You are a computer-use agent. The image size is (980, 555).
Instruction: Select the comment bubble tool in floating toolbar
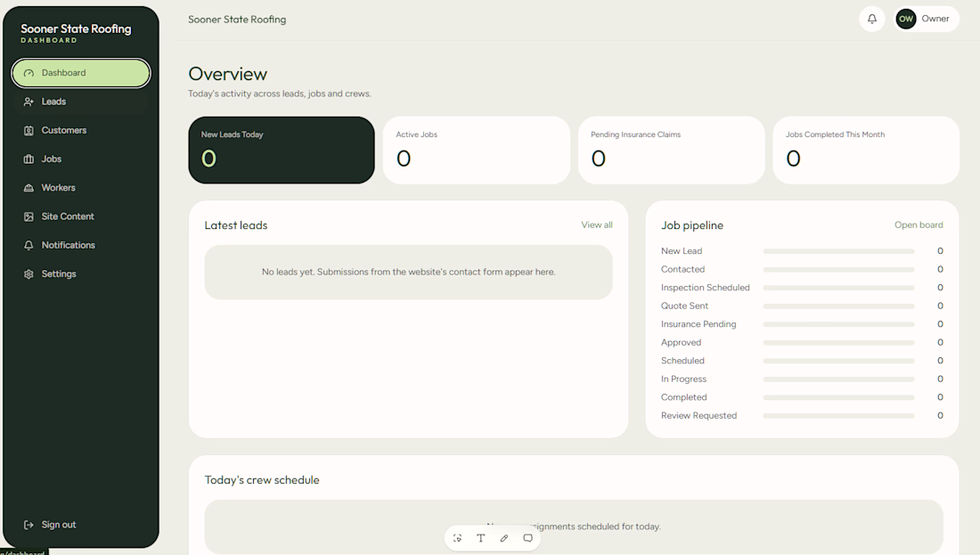pos(528,538)
